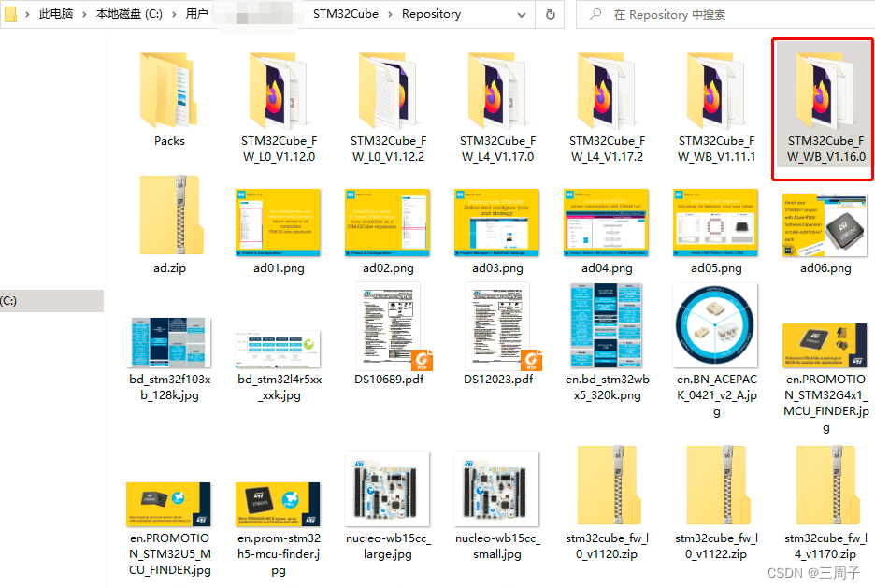The height and width of the screenshot is (588, 875).
Task: Click the search magnifier icon
Action: click(x=595, y=14)
